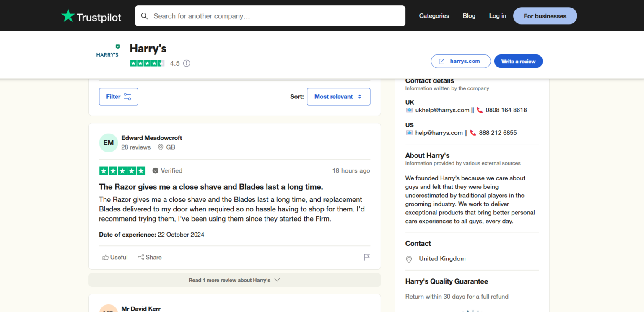This screenshot has width=644, height=312.
Task: Click the Log in link
Action: click(x=497, y=16)
